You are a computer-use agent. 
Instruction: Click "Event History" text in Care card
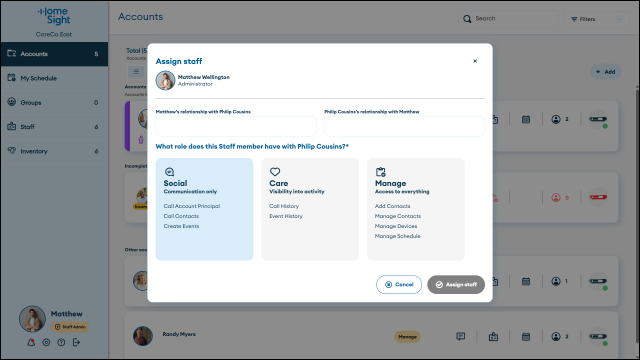click(x=286, y=216)
